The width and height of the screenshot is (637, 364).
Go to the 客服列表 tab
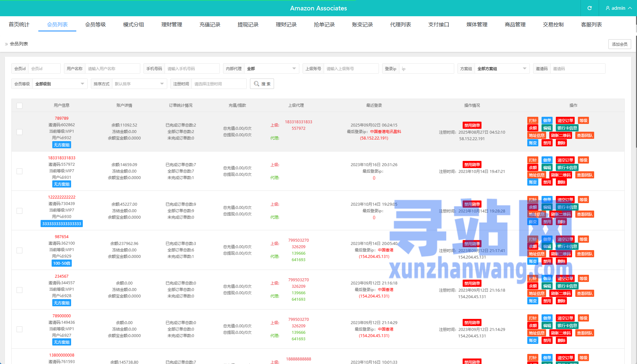pos(592,25)
